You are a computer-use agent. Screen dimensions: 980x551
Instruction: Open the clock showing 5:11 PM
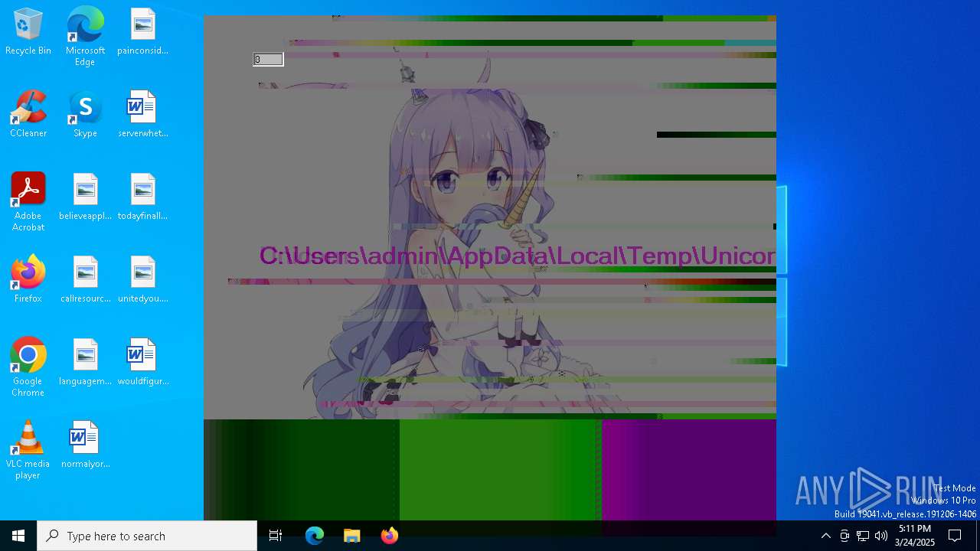915,536
